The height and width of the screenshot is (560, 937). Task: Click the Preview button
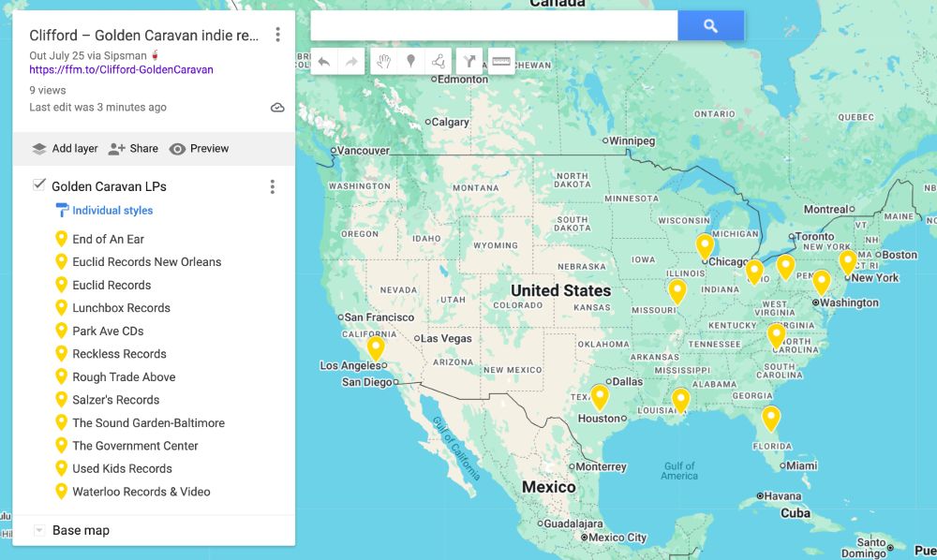click(199, 149)
